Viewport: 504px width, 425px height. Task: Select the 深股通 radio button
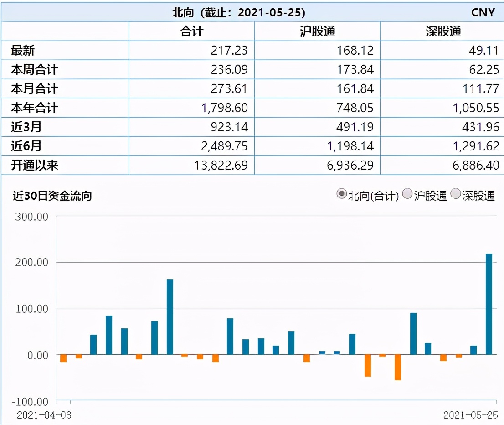tap(456, 194)
